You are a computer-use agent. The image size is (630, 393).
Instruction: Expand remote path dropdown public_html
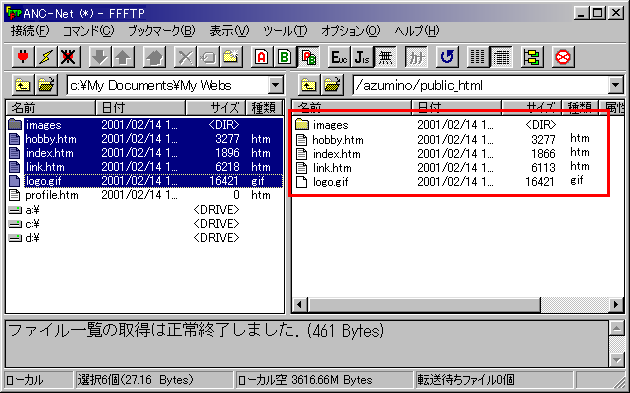click(x=616, y=85)
